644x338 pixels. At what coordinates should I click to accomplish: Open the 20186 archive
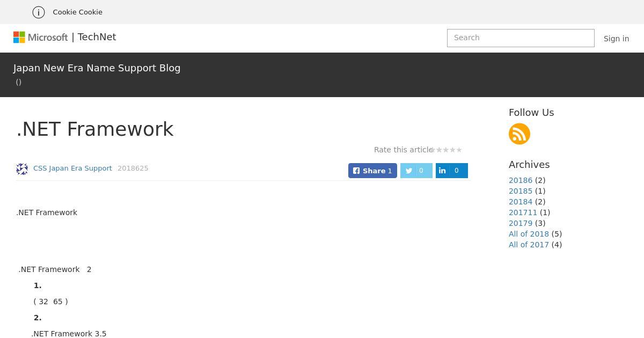tap(521, 180)
